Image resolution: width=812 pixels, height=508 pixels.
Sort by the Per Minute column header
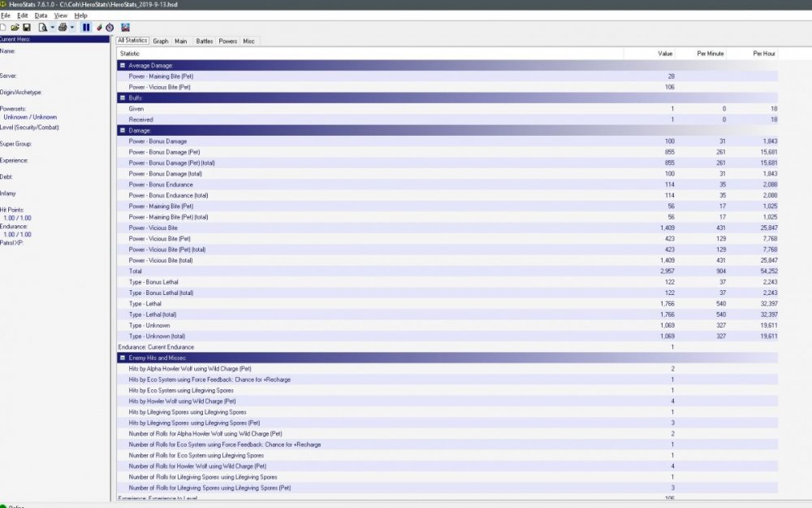[710, 54]
